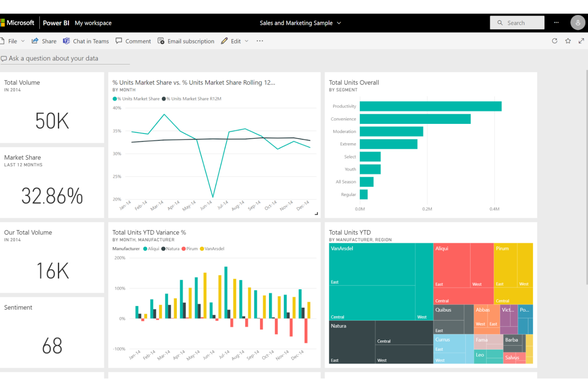588x392 pixels.
Task: Click Power BI in the header
Action: coord(56,23)
